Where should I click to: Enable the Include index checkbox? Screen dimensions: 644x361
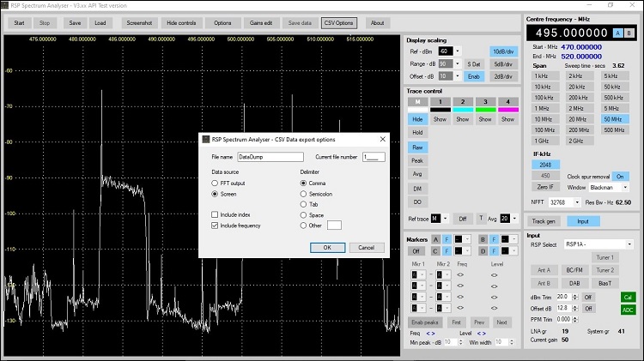215,214
